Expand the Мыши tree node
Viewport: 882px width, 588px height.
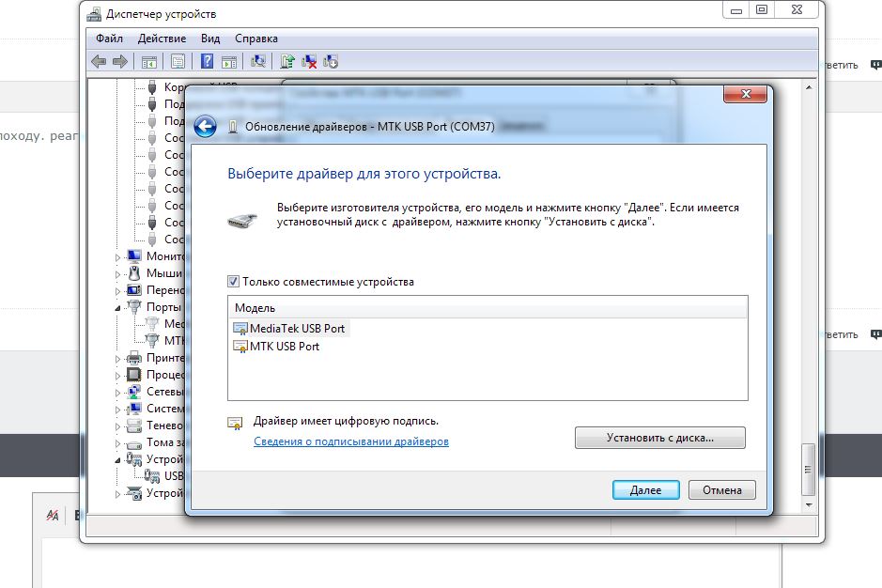[118, 274]
